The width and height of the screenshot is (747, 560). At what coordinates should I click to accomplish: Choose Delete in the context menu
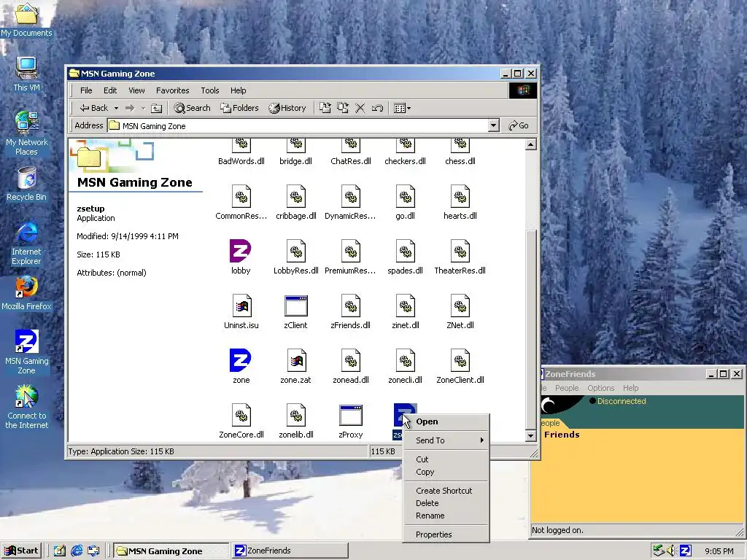point(446,503)
